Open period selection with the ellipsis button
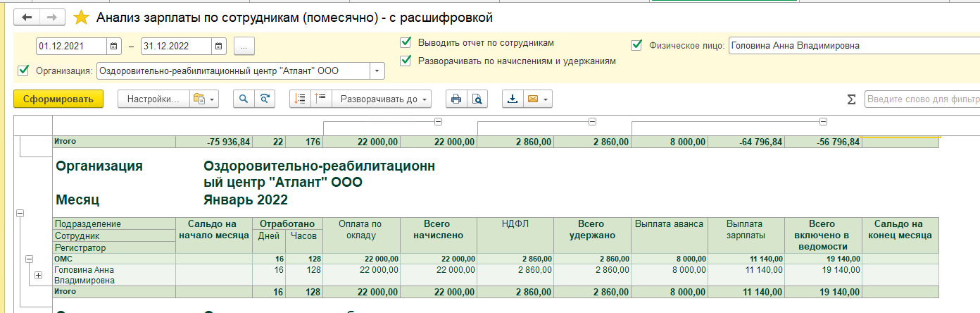This screenshot has width=980, height=313. [x=244, y=46]
